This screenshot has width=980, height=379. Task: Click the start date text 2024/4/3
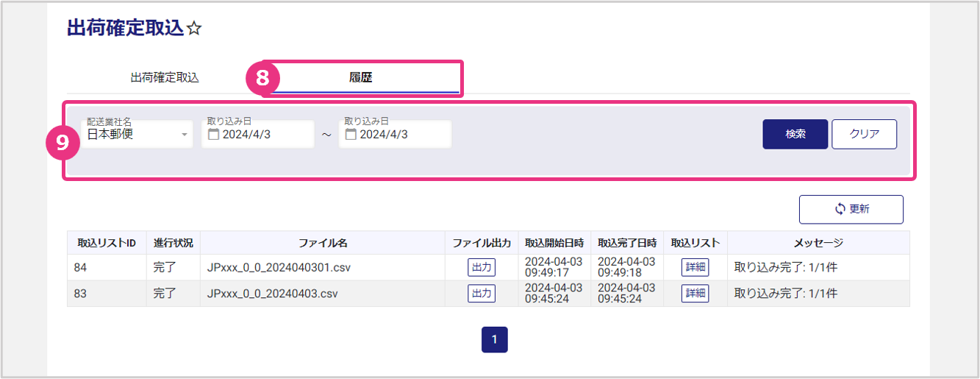click(x=247, y=135)
